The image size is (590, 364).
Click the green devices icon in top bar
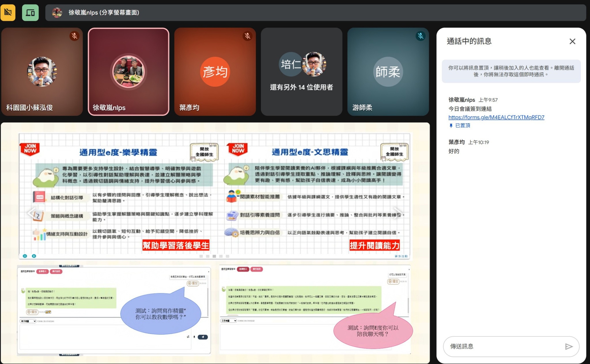(30, 13)
